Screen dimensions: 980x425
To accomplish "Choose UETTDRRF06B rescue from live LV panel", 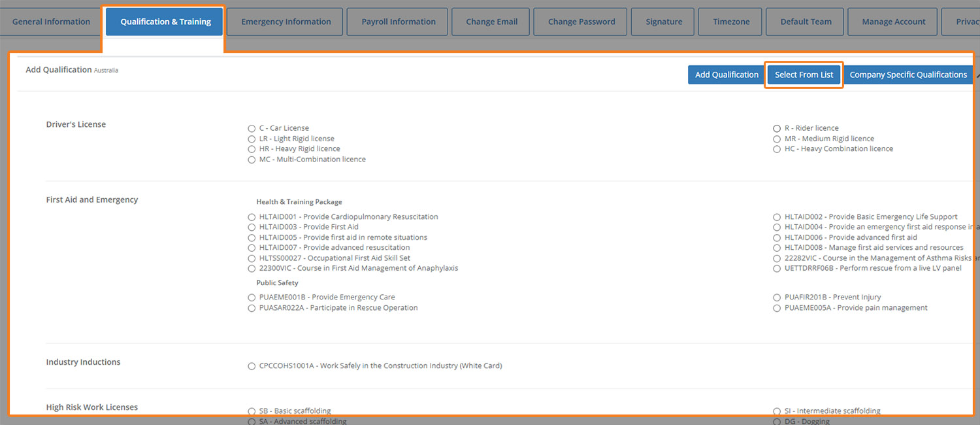I will 777,269.
